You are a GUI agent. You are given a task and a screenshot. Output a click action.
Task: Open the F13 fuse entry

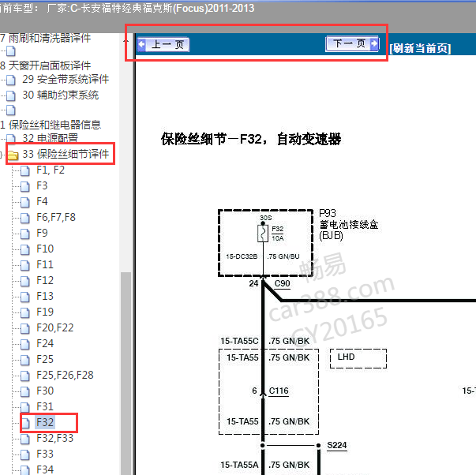45,296
